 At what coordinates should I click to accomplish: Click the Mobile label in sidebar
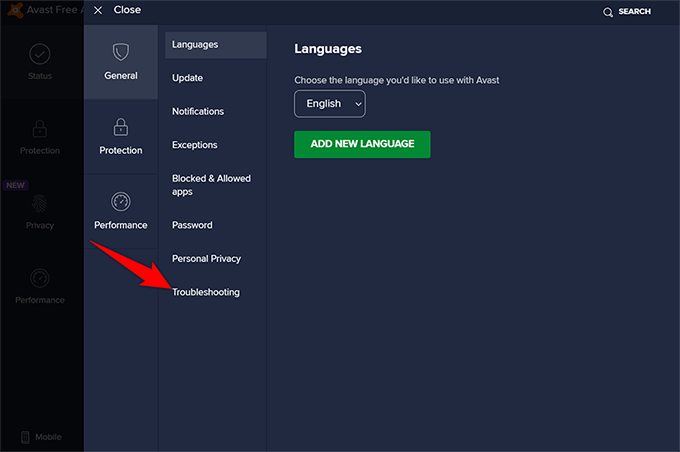pyautogui.click(x=48, y=437)
